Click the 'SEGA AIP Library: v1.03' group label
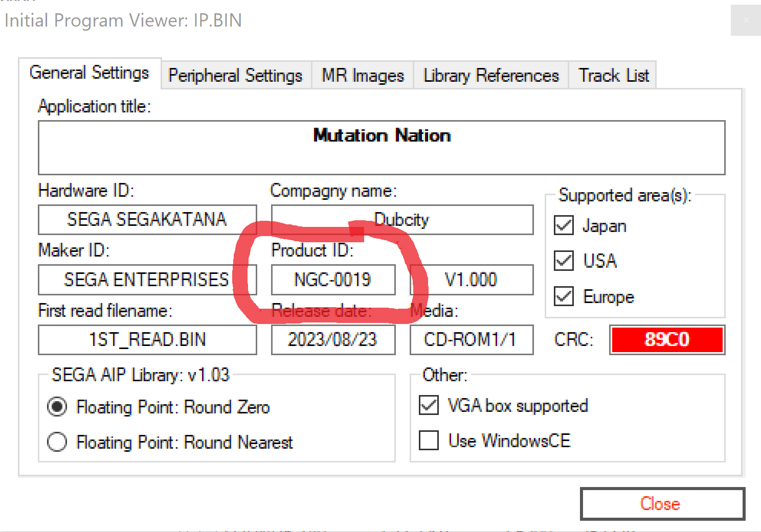The image size is (761, 532). tap(141, 375)
